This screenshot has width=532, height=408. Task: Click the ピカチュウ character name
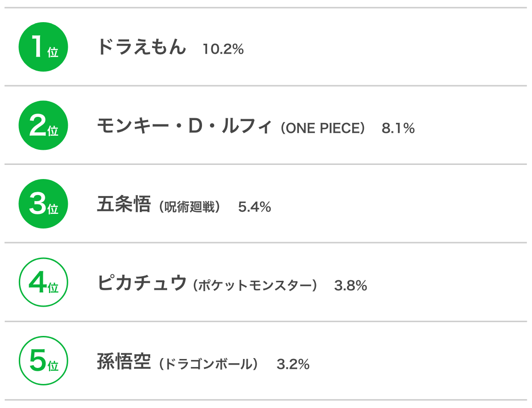142,282
